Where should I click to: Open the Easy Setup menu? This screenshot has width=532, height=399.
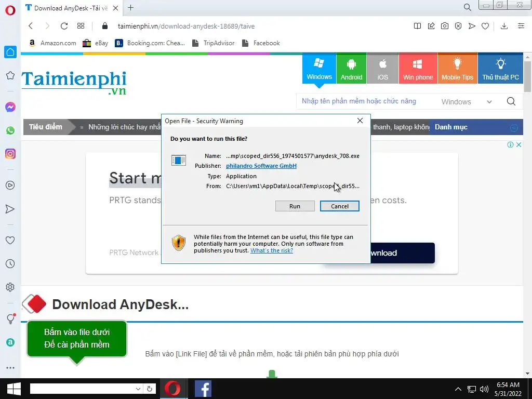521,26
